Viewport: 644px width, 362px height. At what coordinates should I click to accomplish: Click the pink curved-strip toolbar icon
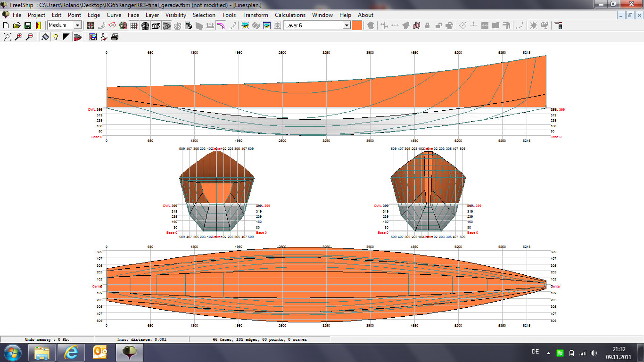[x=220, y=25]
